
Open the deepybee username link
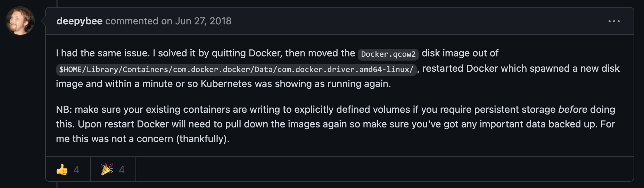(x=80, y=21)
